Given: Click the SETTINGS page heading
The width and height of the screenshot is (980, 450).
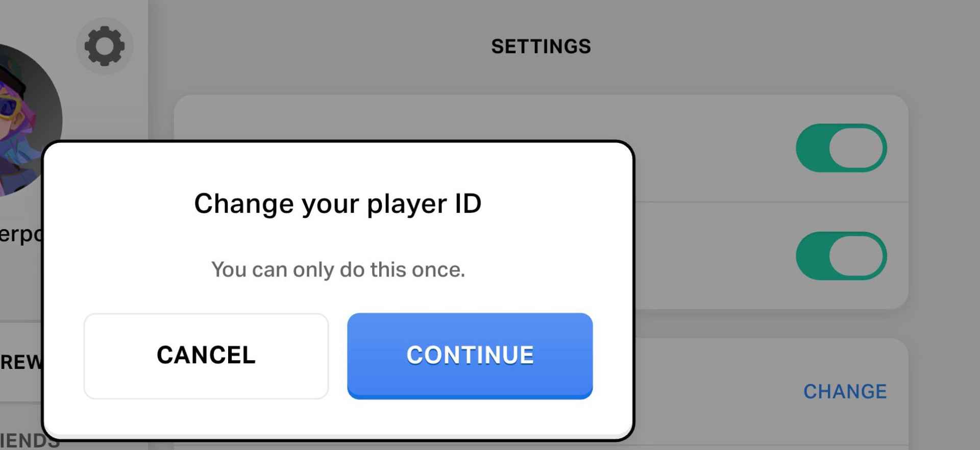Looking at the screenshot, I should [x=541, y=46].
